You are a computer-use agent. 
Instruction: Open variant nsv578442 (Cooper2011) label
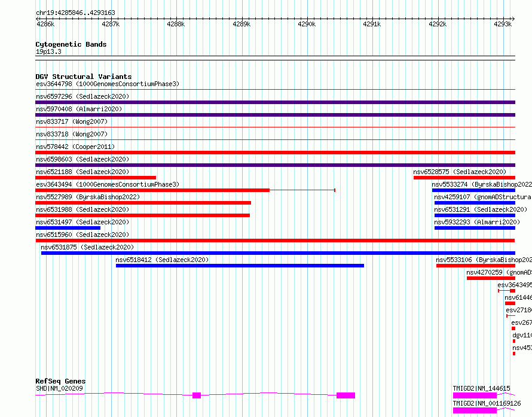[x=75, y=147]
